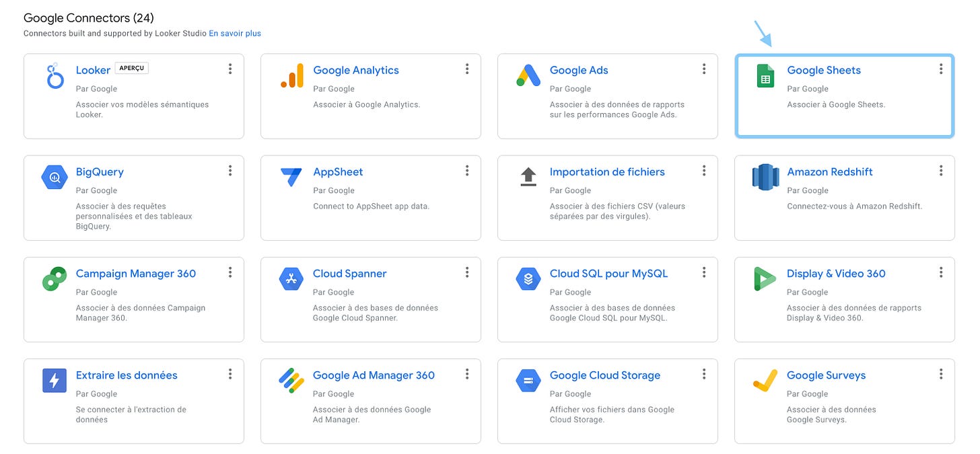Viewport: 980px width, 454px height.
Task: Select the Cloud Spanner connector title
Action: (x=350, y=273)
